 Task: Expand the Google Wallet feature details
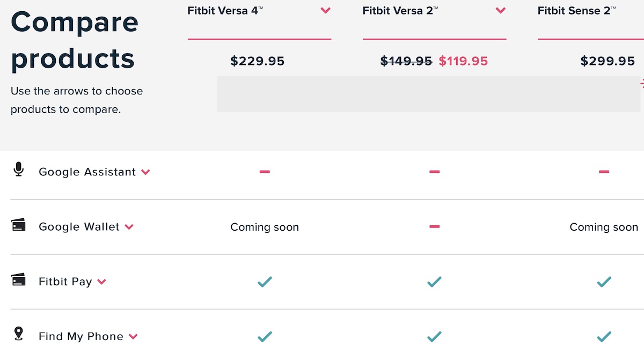[129, 227]
